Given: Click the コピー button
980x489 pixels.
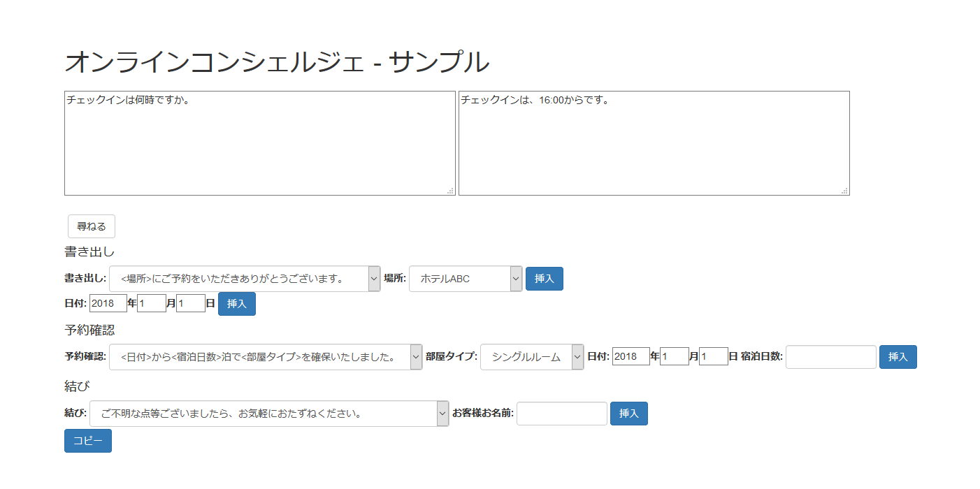Looking at the screenshot, I should click(x=88, y=441).
